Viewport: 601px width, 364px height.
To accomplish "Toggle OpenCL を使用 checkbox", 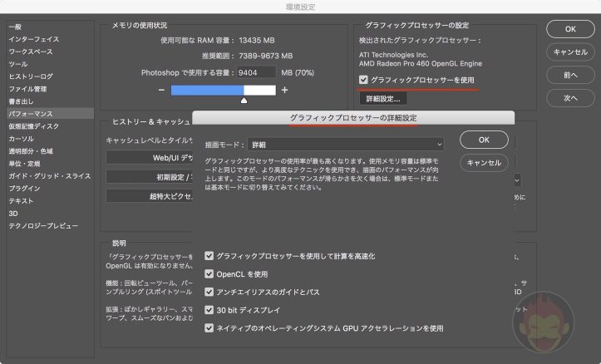I will [209, 274].
